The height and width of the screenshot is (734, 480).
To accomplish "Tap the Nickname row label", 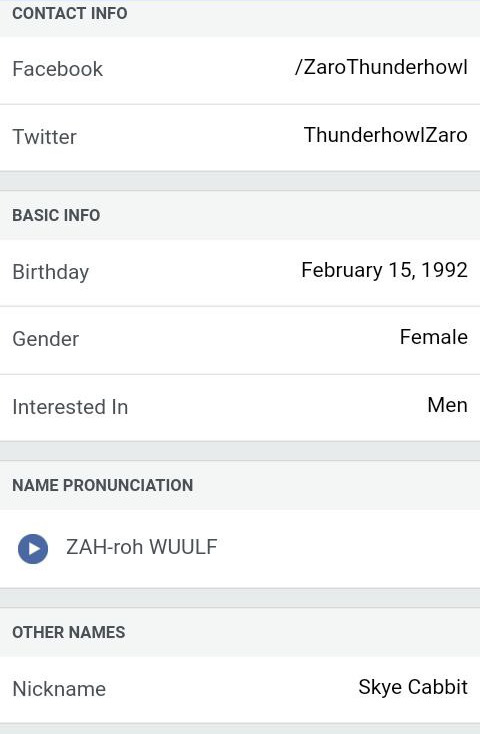I will (59, 689).
